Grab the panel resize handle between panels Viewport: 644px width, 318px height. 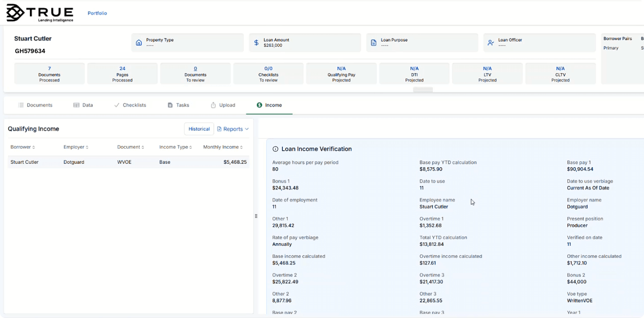point(256,216)
